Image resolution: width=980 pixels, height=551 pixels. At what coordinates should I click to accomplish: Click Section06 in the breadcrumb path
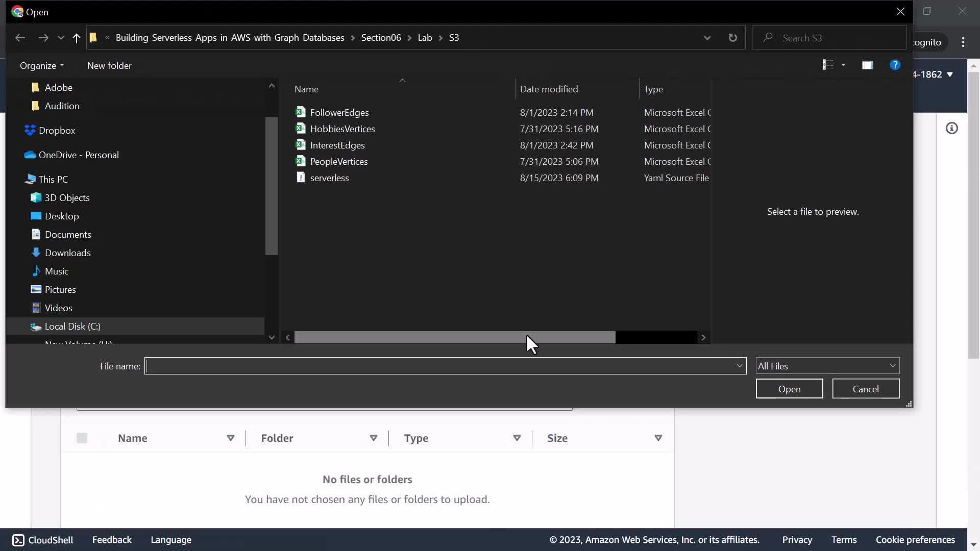coord(381,38)
